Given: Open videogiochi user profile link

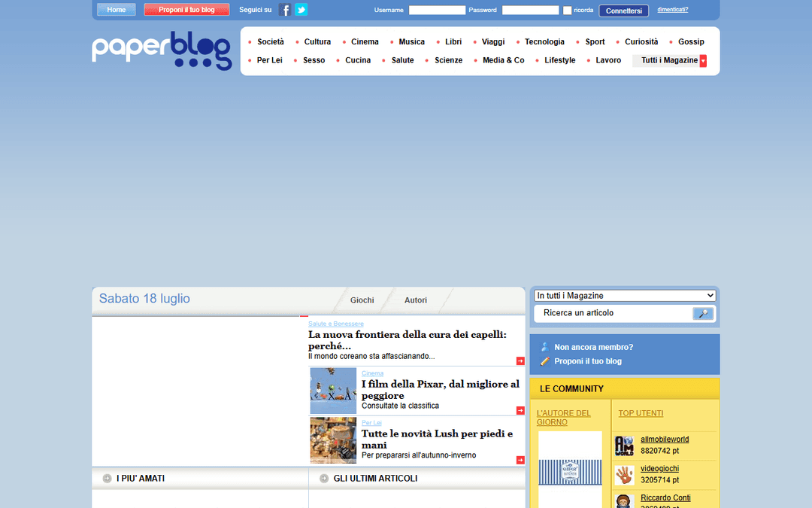Looking at the screenshot, I should [659, 469].
